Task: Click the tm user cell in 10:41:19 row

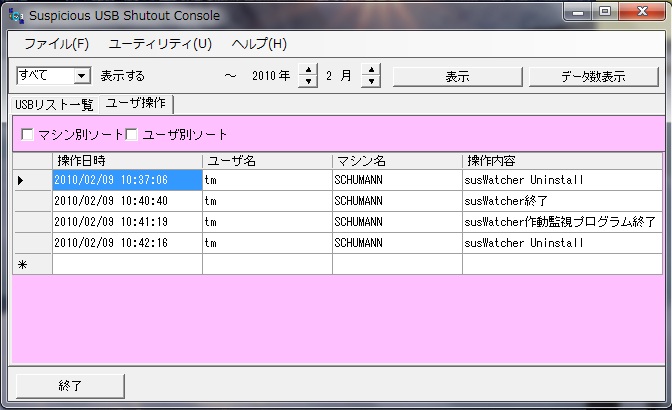Action: pyautogui.click(x=267, y=222)
